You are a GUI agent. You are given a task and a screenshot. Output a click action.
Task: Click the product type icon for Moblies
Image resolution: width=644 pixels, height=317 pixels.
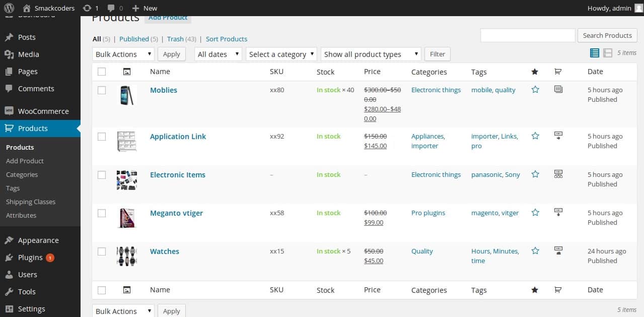pyautogui.click(x=558, y=89)
